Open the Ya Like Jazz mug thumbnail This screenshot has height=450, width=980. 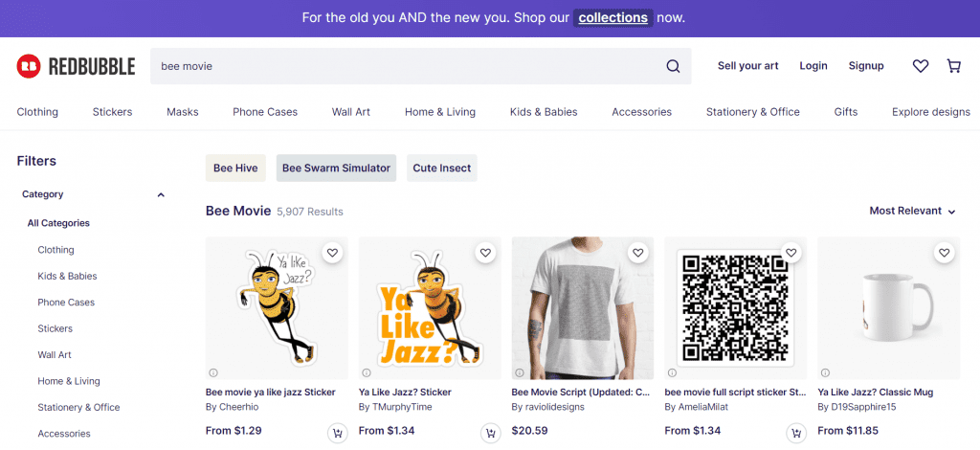click(888, 308)
